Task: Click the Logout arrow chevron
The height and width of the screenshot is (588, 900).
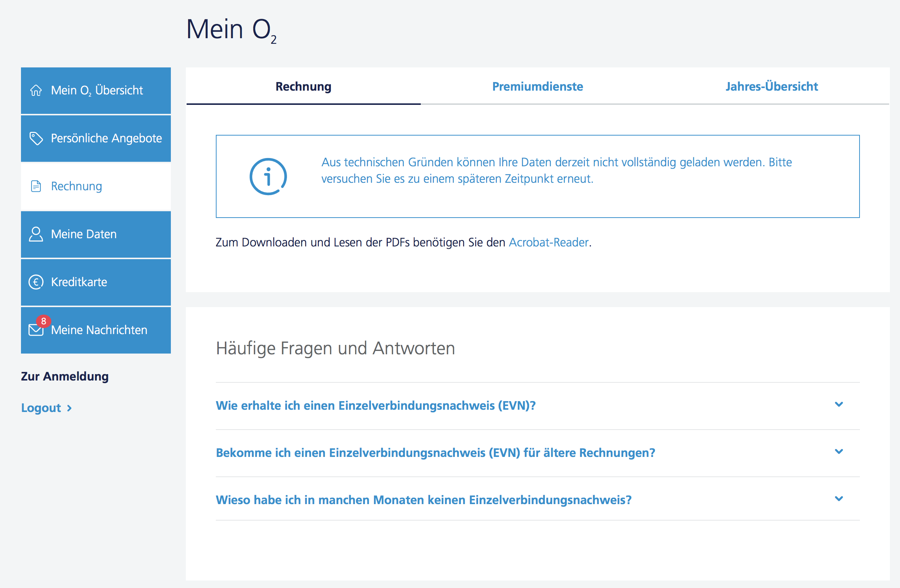Action: click(69, 409)
